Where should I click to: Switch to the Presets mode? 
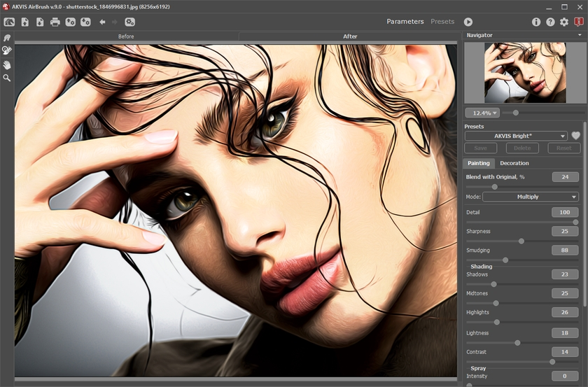pos(442,22)
